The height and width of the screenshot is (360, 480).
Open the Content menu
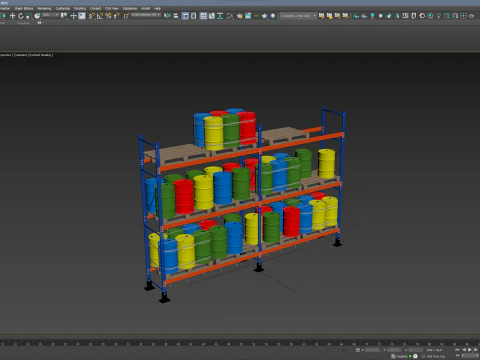[x=96, y=8]
